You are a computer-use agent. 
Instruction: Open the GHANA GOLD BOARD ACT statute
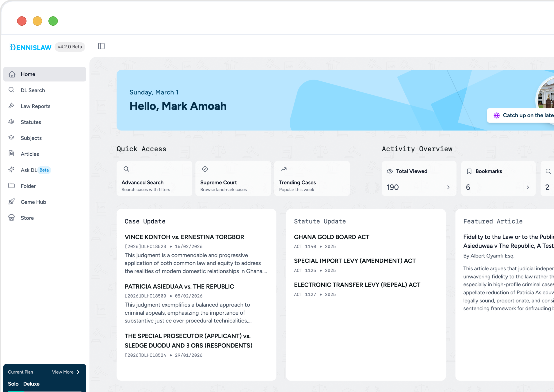[x=332, y=237]
